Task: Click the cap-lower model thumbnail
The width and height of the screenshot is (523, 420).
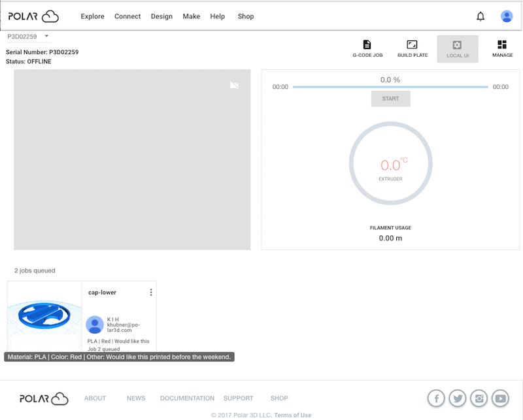Action: point(44,316)
